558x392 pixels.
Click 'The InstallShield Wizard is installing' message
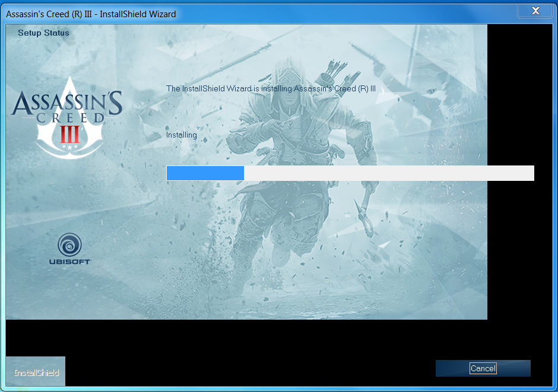[271, 88]
